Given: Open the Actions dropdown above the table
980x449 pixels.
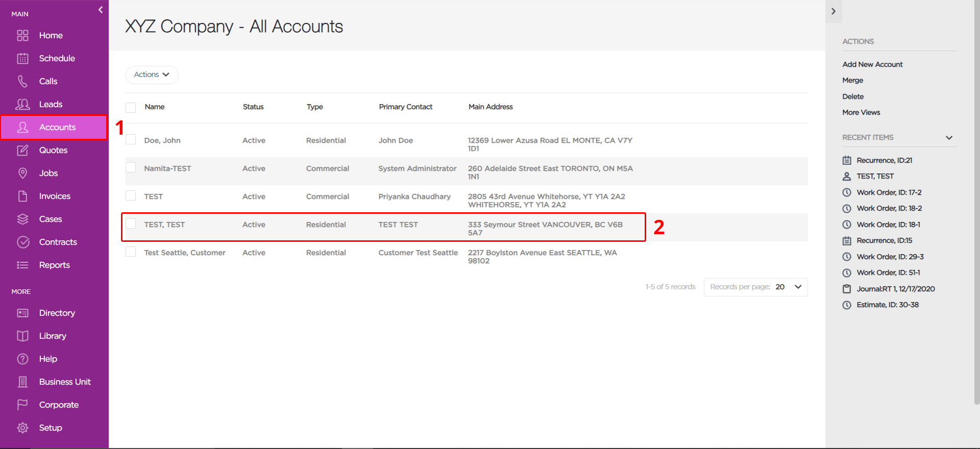Looking at the screenshot, I should pyautogui.click(x=152, y=74).
